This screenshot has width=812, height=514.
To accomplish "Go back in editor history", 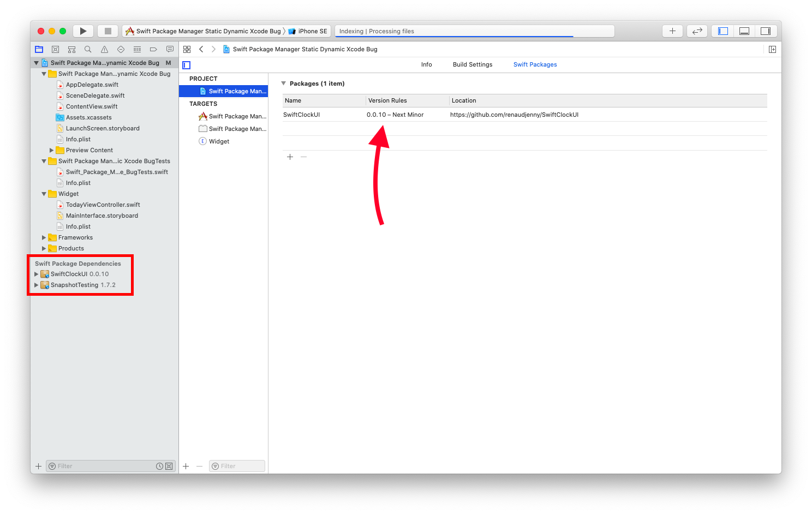I will coord(201,49).
